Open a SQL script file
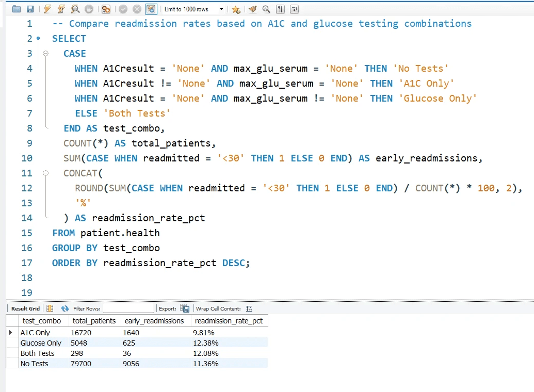Screen dimensions: 534x392 (17, 9)
